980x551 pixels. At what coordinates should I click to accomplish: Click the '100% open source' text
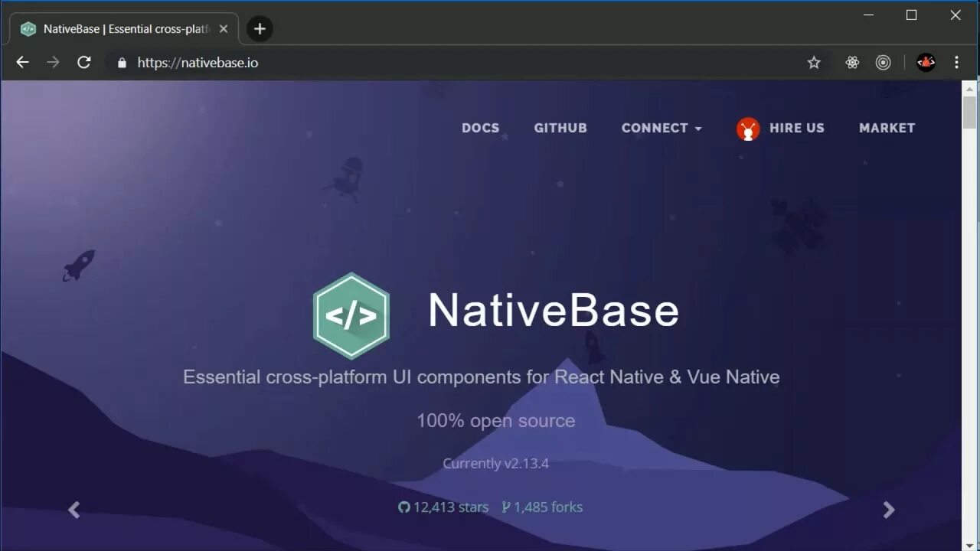[x=495, y=420]
